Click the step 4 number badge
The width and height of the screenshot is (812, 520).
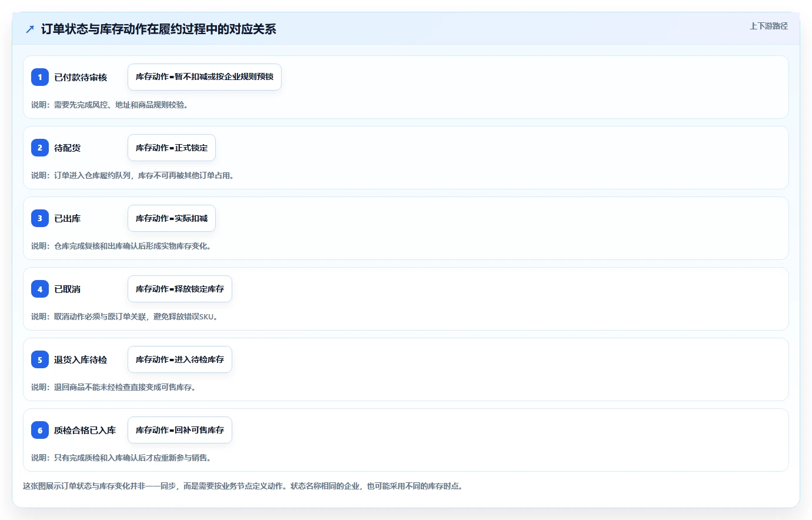(40, 289)
